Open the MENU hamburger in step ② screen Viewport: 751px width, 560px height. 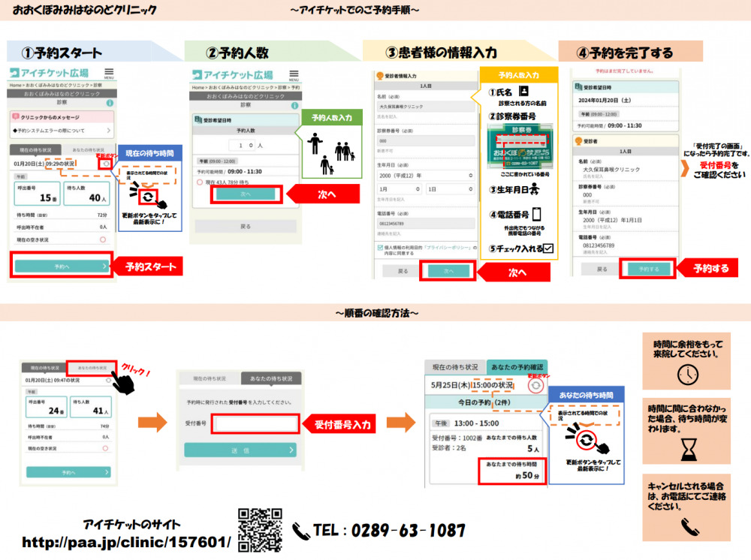coord(294,76)
